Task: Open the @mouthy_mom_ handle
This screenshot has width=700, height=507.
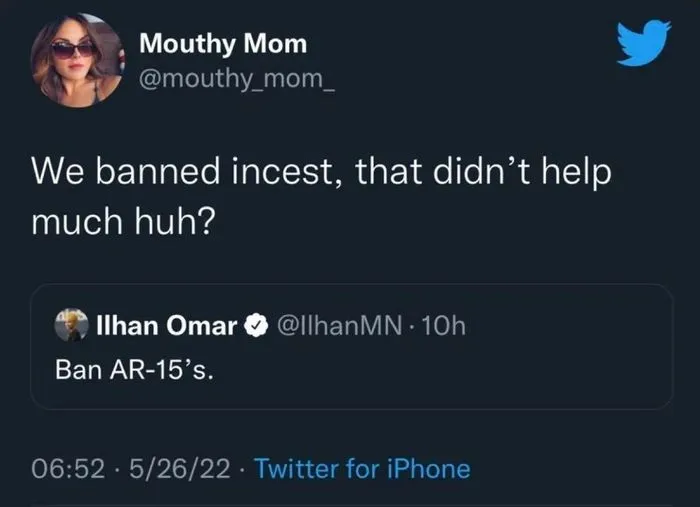Action: pyautogui.click(x=237, y=78)
